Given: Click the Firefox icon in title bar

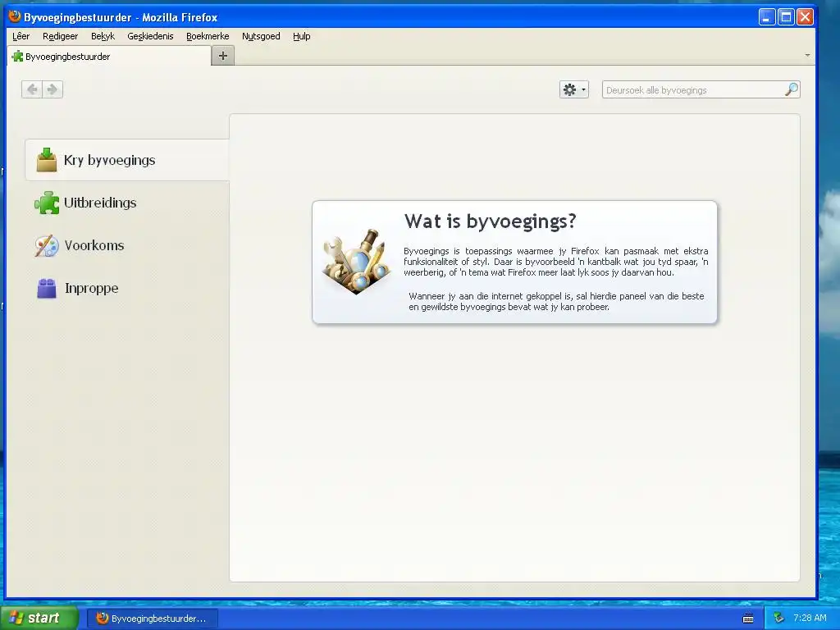Looking at the screenshot, I should coord(15,16).
